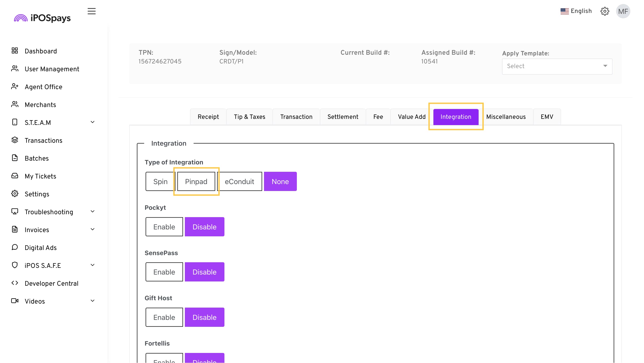The image size is (644, 363).
Task: Click the Developer Central code icon
Action: [x=15, y=283]
